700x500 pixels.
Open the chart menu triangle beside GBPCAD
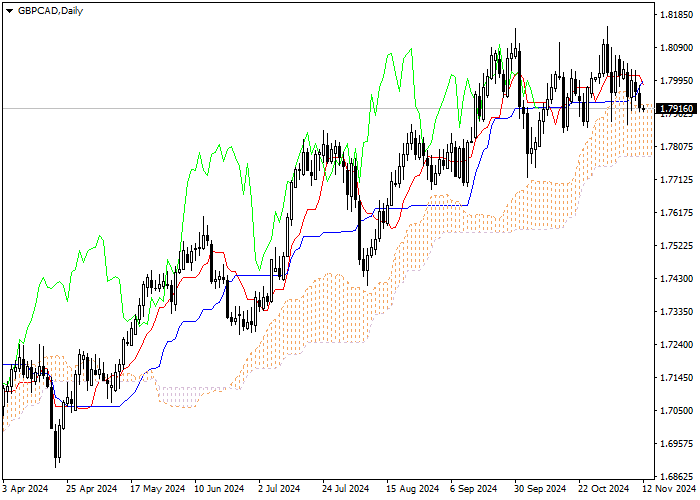9,11
